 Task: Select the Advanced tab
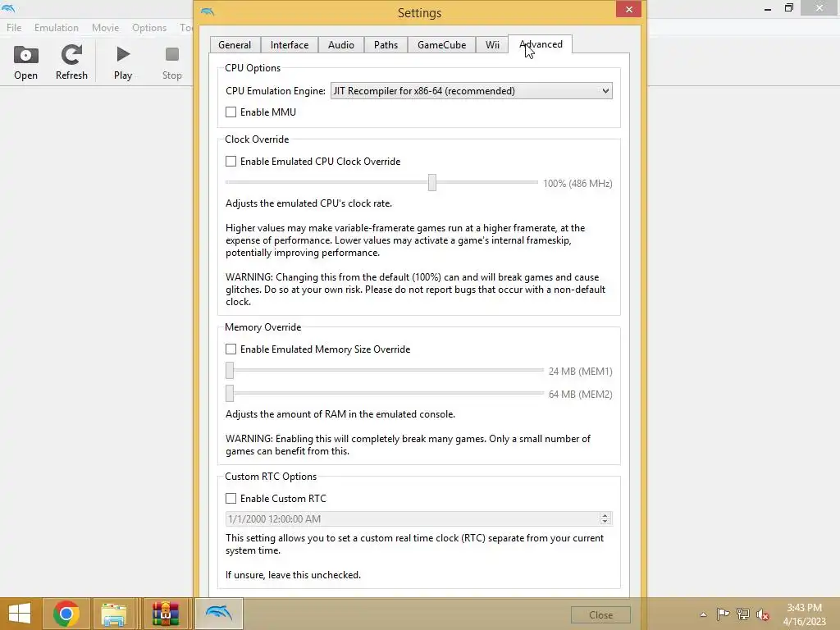[541, 44]
